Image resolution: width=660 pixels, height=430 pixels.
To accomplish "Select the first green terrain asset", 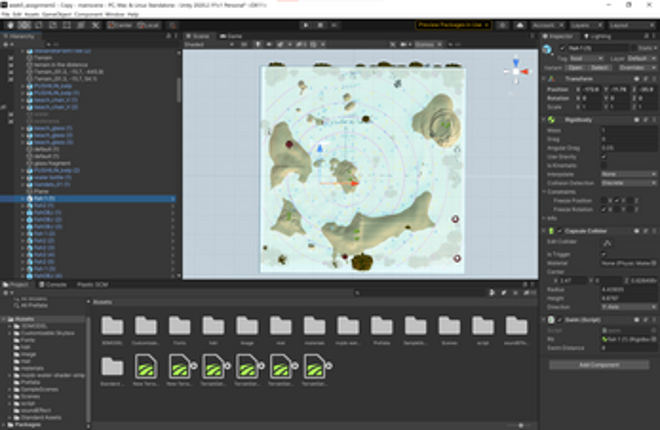I will pyautogui.click(x=146, y=365).
